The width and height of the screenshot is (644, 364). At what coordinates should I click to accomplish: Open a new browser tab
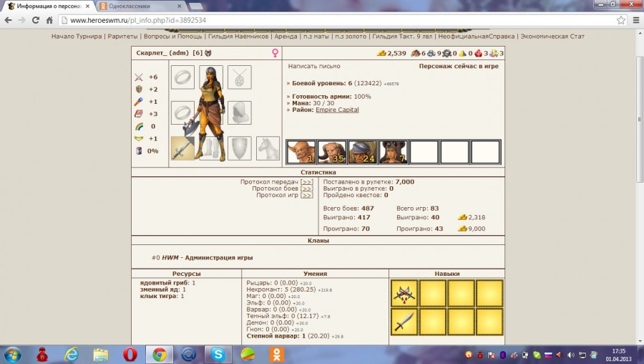pyautogui.click(x=195, y=6)
